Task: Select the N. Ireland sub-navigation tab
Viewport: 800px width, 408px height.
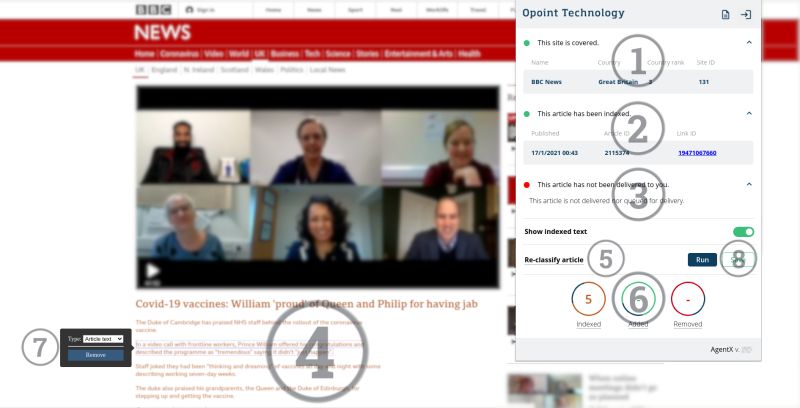Action: (x=199, y=69)
